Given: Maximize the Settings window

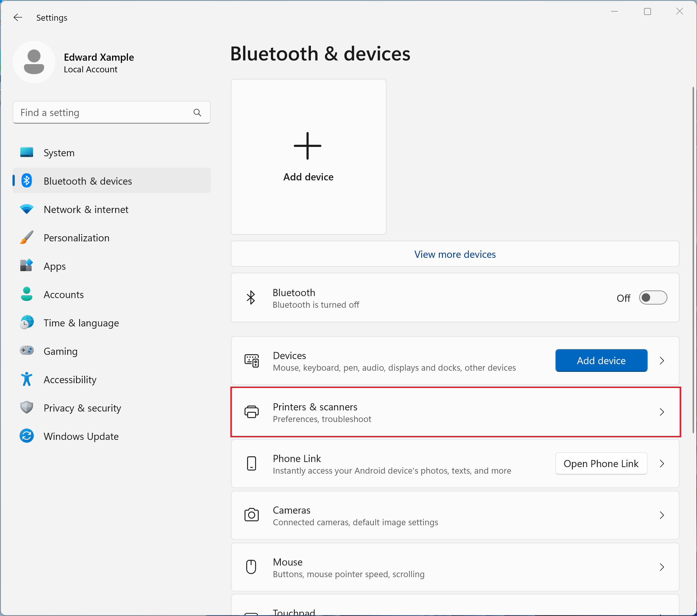Looking at the screenshot, I should click(x=647, y=12).
